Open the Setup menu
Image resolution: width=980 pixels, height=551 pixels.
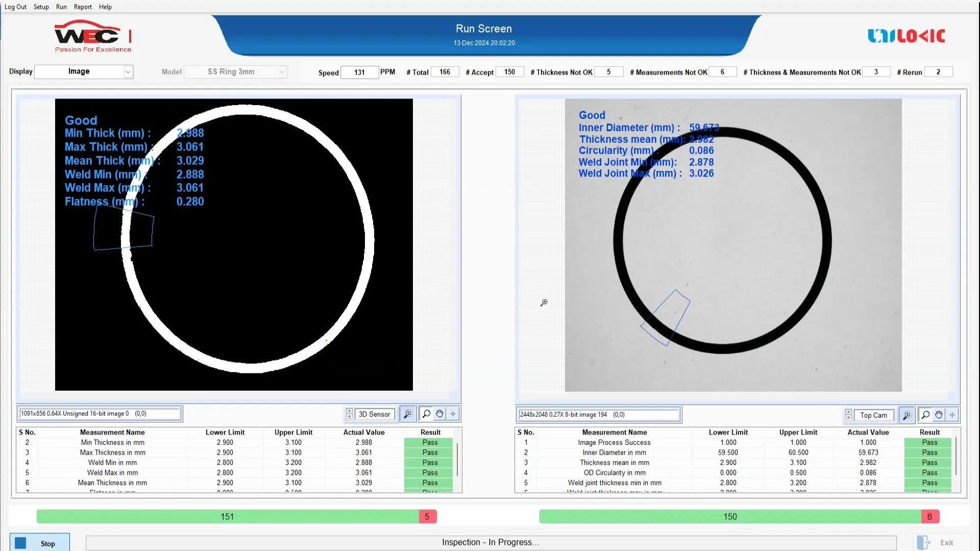[x=41, y=7]
